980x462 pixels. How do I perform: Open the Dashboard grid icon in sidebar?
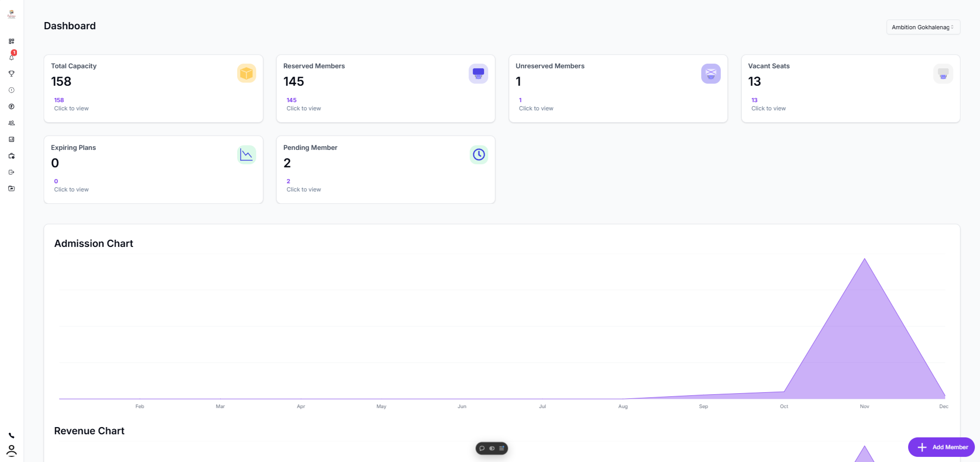point(11,41)
